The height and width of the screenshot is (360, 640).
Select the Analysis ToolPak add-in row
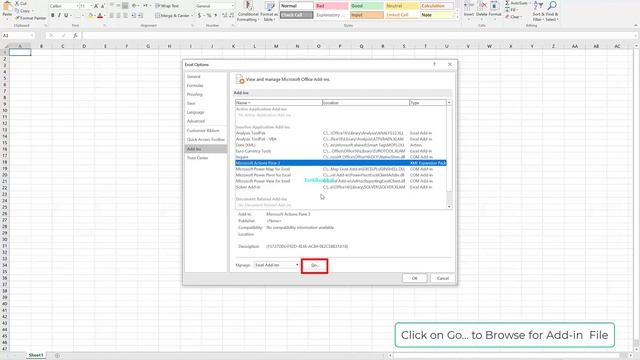(x=341, y=133)
